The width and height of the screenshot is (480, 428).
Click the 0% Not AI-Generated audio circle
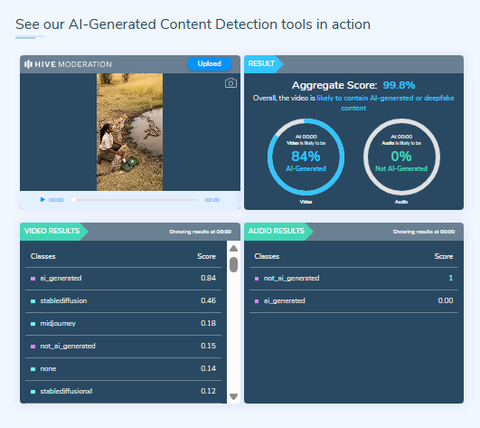click(x=401, y=157)
